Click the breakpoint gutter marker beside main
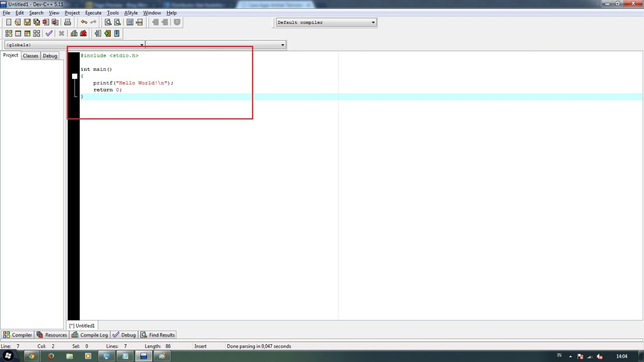Screen dimensions: 644x362 [74, 76]
